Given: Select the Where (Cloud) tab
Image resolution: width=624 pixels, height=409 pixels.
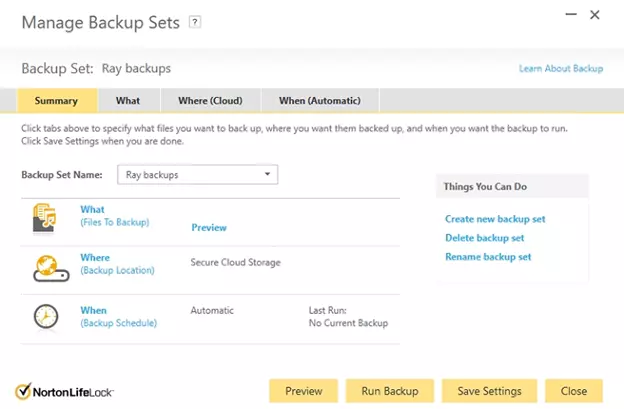Looking at the screenshot, I should point(209,100).
